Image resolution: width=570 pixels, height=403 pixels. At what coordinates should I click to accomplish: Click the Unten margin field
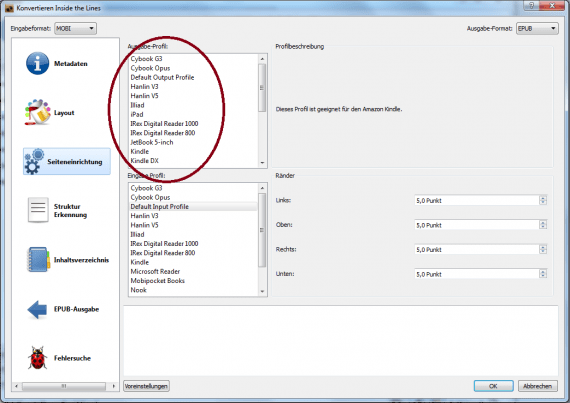point(477,274)
